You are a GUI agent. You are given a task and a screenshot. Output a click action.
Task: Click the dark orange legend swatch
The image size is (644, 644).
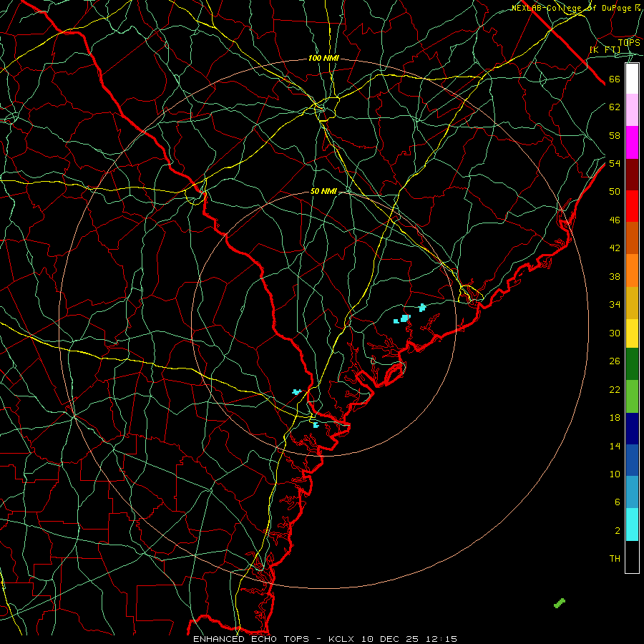point(632,238)
